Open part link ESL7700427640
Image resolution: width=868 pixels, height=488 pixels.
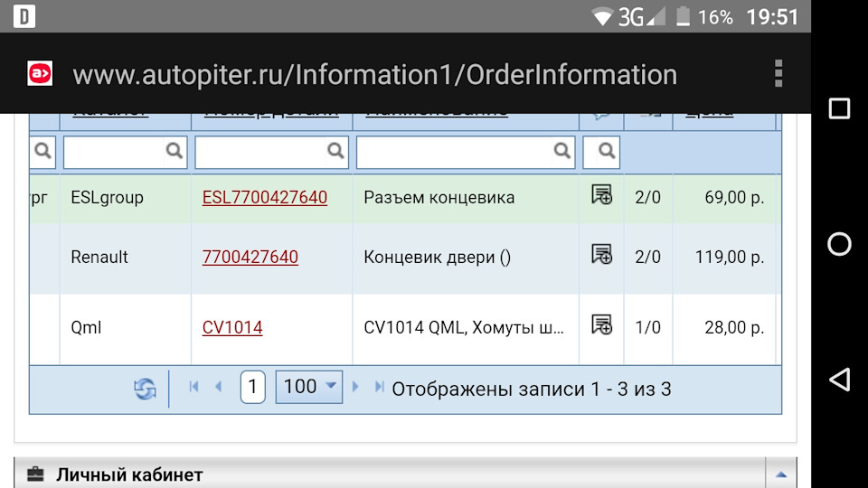click(x=265, y=198)
